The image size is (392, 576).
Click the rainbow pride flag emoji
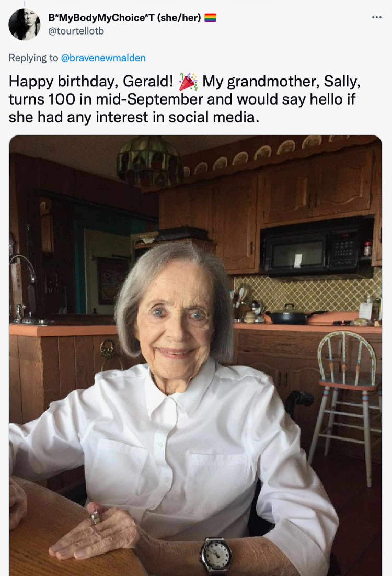pos(210,18)
